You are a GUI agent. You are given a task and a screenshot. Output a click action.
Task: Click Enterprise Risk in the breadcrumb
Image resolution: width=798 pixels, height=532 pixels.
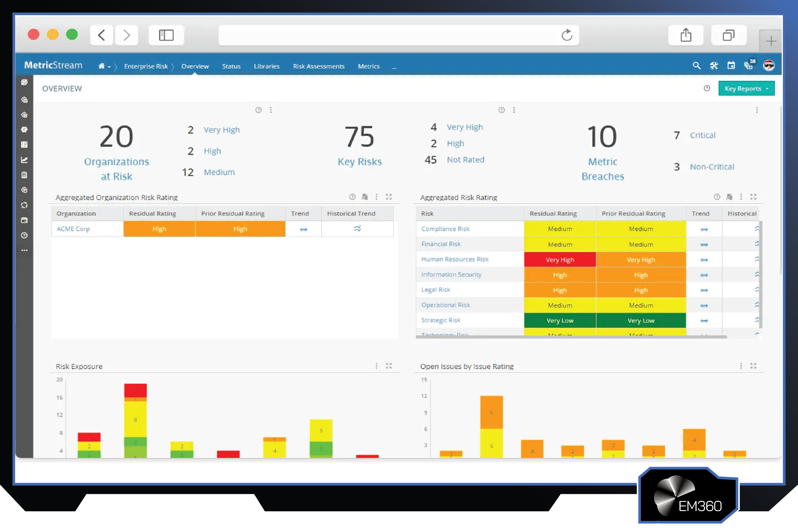tap(146, 67)
